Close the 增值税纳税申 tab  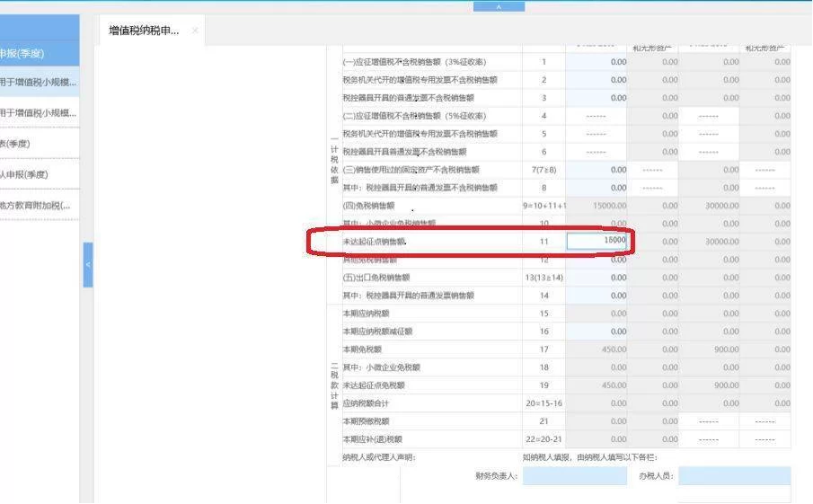(x=195, y=31)
